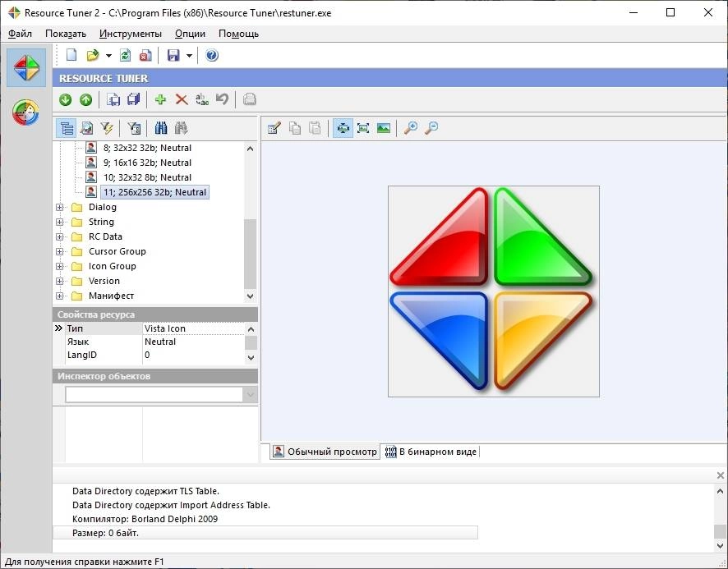The image size is (728, 569).
Task: Open the Инструменты menu
Action: (131, 34)
